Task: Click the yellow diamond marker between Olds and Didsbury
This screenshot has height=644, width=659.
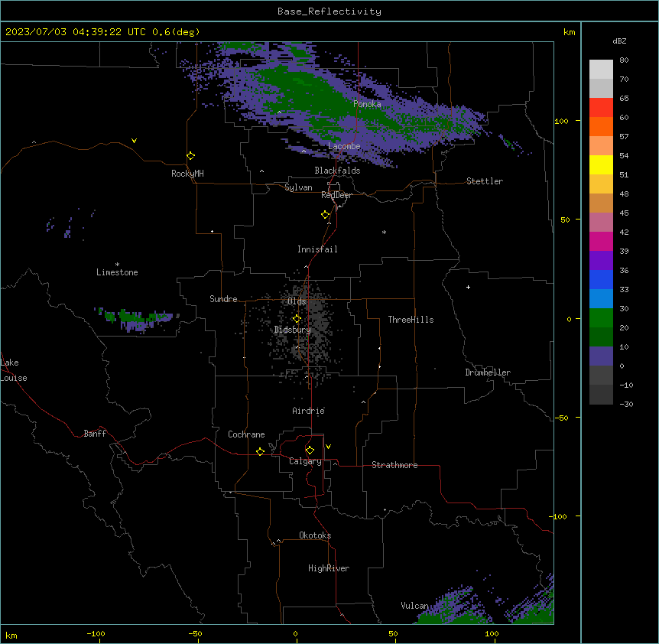Action: 297,319
